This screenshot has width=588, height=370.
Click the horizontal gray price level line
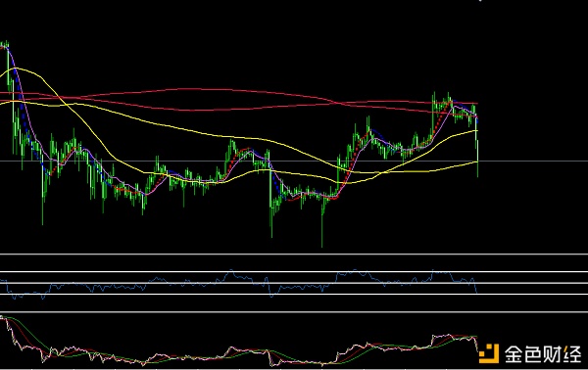coord(294,162)
